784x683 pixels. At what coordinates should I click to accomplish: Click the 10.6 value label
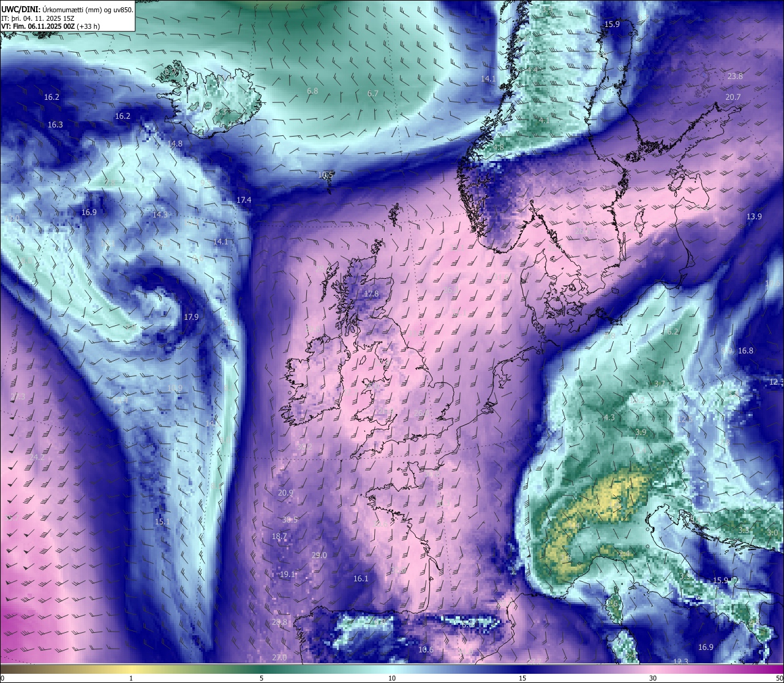click(426, 650)
